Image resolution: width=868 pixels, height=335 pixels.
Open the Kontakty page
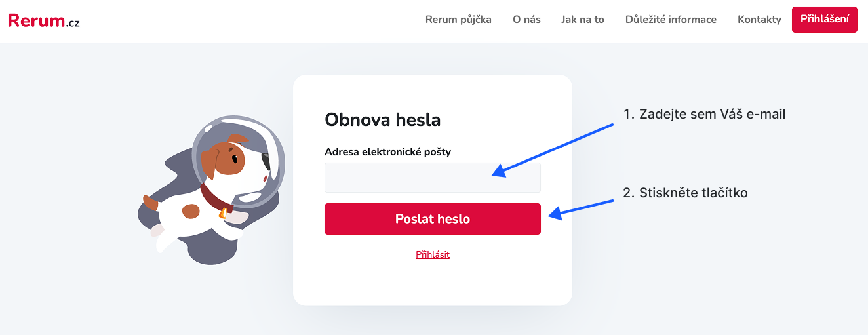coord(759,20)
